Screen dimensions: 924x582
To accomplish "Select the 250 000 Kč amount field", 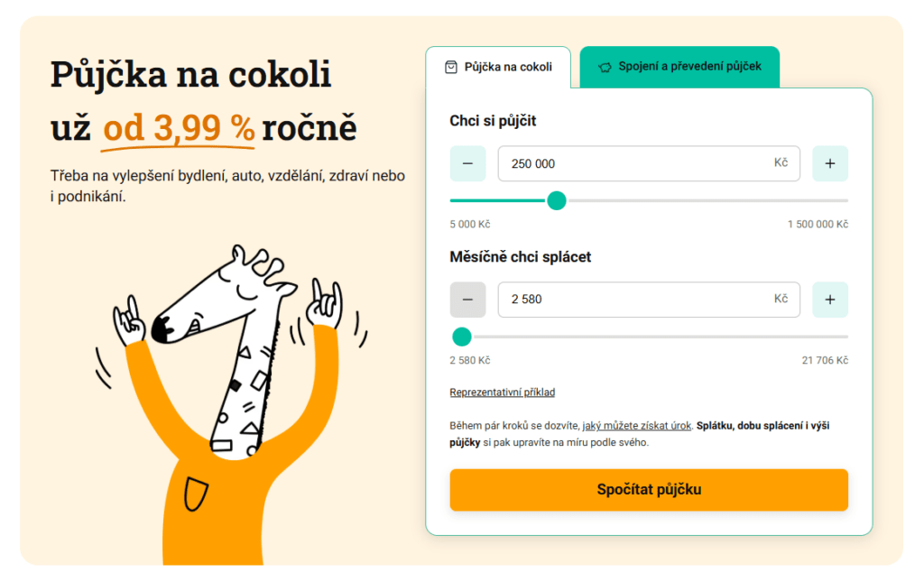I will coord(649,163).
